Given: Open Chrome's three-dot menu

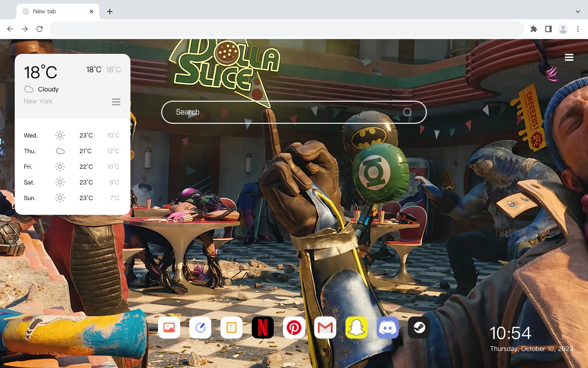Looking at the screenshot, I should [x=578, y=29].
